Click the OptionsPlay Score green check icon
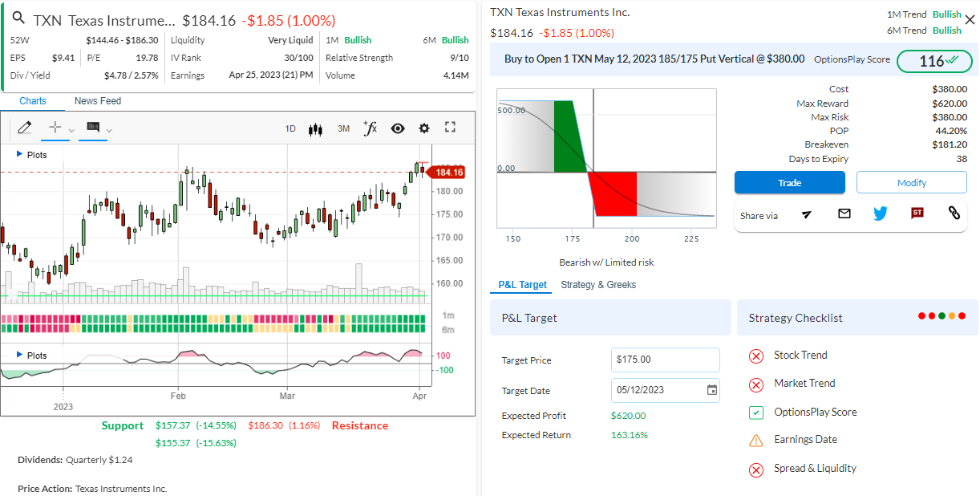Viewport: 980px width, 496px height. 755,413
